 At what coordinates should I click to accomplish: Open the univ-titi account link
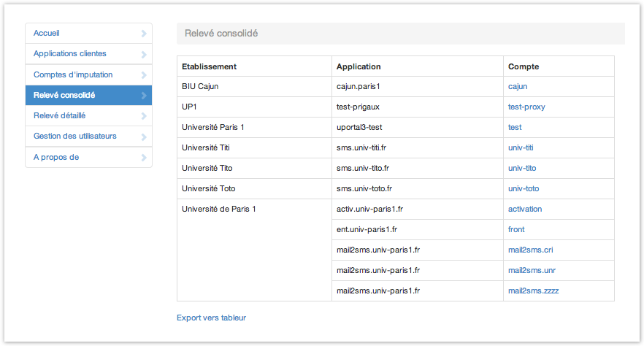(x=521, y=147)
